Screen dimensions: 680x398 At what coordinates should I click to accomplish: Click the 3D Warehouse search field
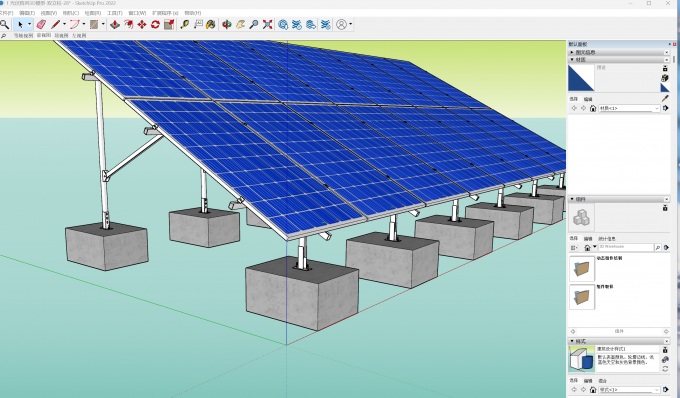[626, 247]
